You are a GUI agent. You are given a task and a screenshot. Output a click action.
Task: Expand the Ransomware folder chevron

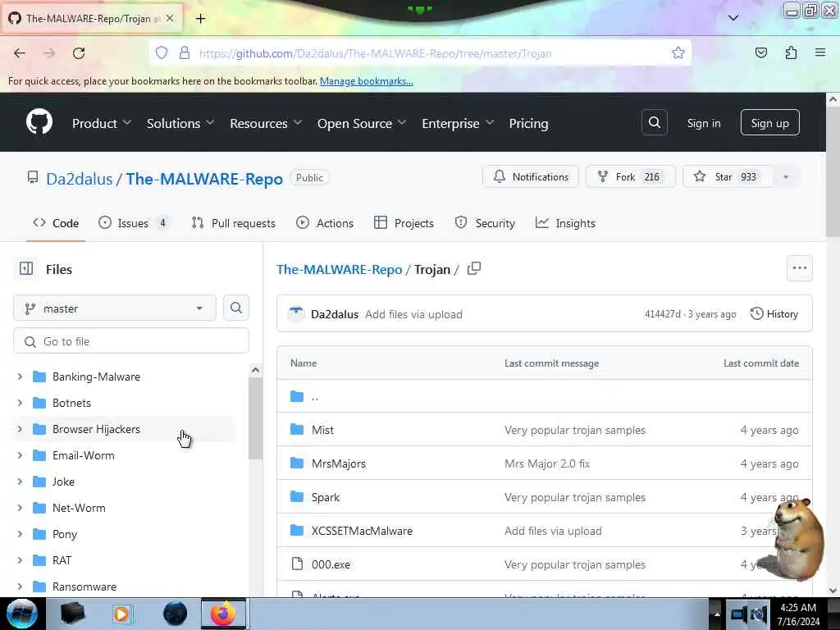[20, 587]
